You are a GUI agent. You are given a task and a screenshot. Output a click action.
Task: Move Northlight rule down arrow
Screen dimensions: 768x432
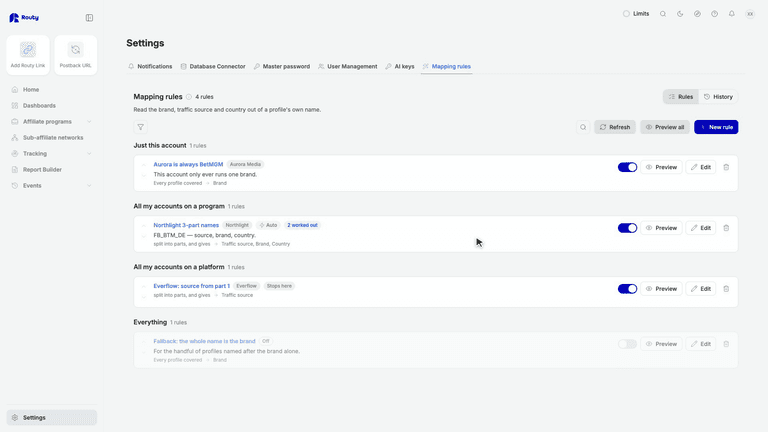(x=144, y=237)
